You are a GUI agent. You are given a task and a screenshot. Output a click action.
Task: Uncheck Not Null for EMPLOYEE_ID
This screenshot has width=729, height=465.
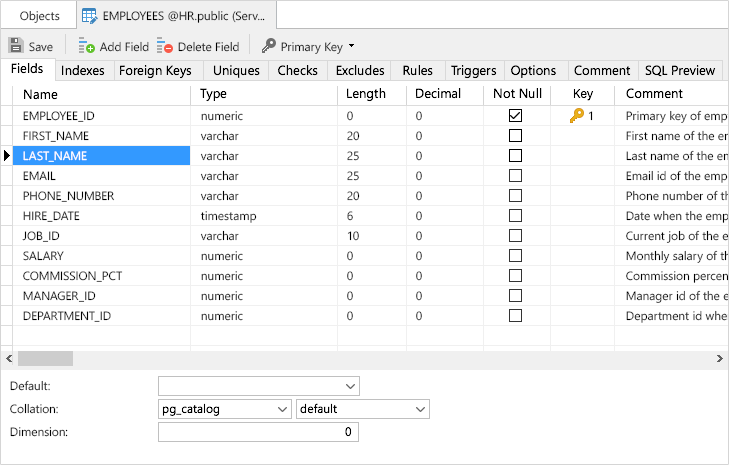coord(515,115)
